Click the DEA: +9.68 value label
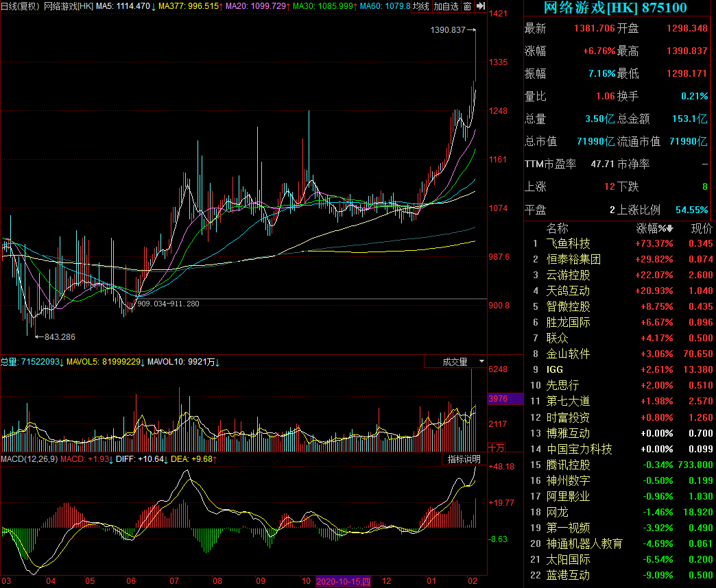716x588 pixels. 193,459
